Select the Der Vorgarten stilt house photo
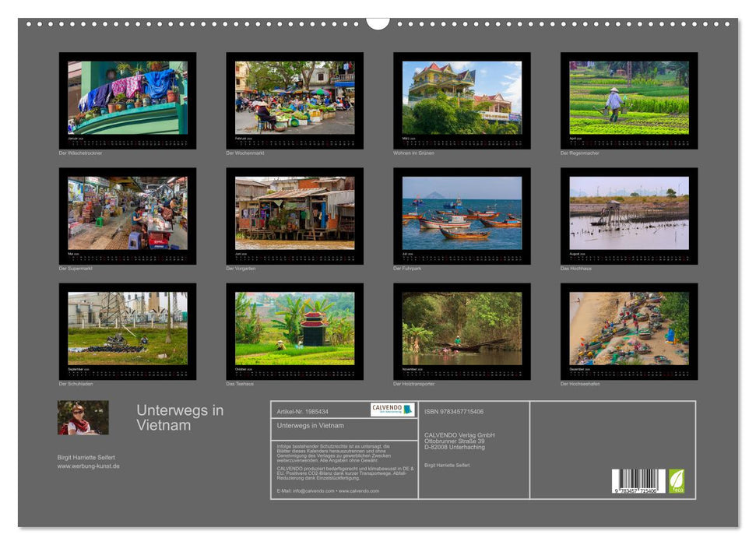Viewport: 756px width, 545px height. tap(294, 213)
